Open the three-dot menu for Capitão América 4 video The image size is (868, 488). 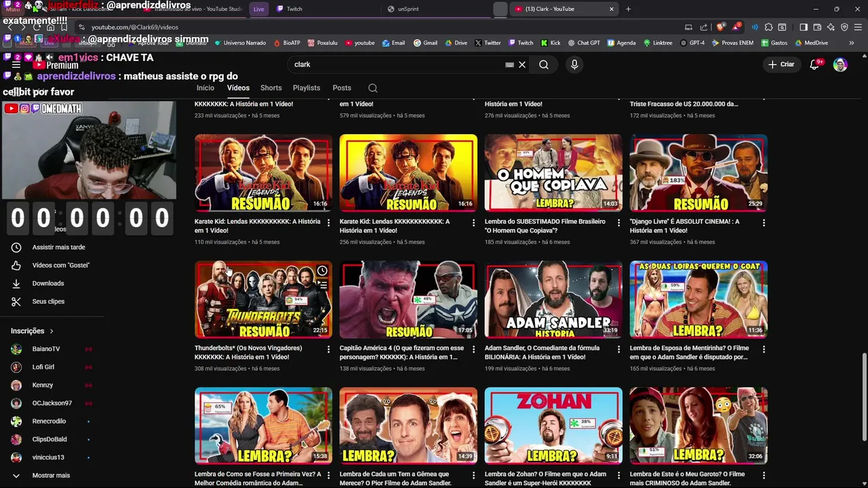click(473, 349)
